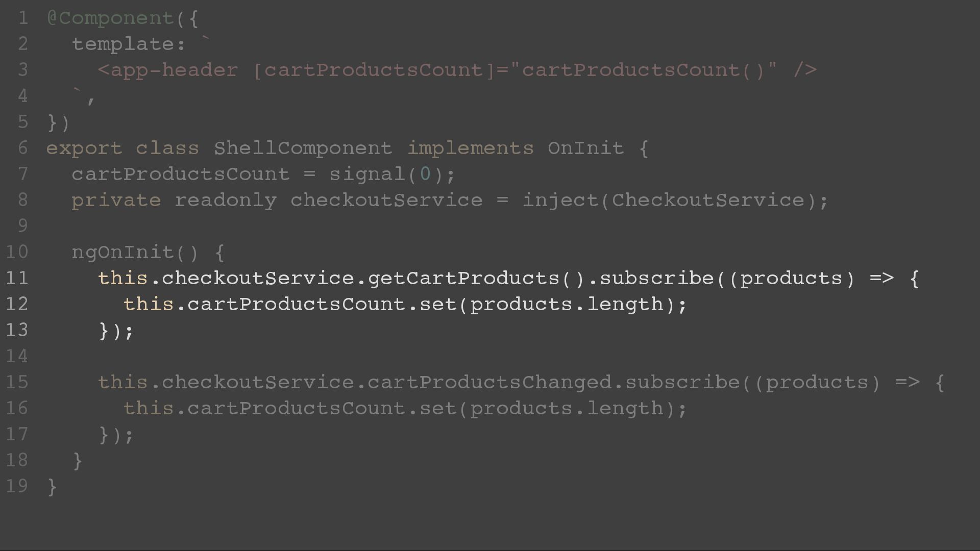Click the @Component decorator on line 1
The width and height of the screenshot is (980, 551).
click(x=110, y=19)
